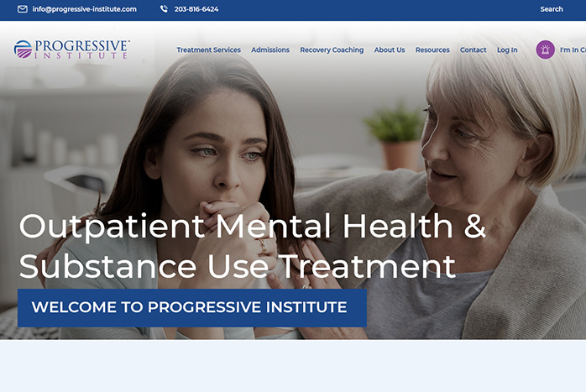Call the 203-816-6424 phone number link
Screen dimensions: 586x392
click(196, 9)
